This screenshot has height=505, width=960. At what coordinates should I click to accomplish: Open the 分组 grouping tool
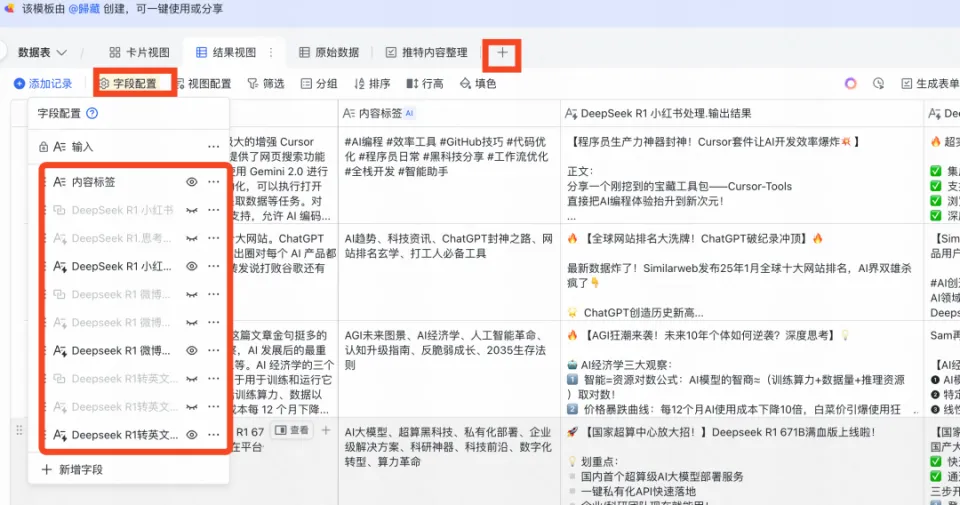319,84
